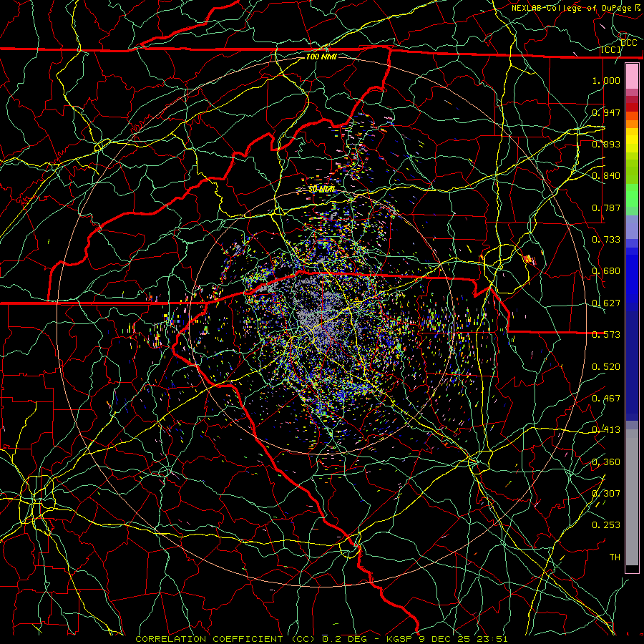
Task: Click the 0.307 legend value
Action: pos(606,494)
